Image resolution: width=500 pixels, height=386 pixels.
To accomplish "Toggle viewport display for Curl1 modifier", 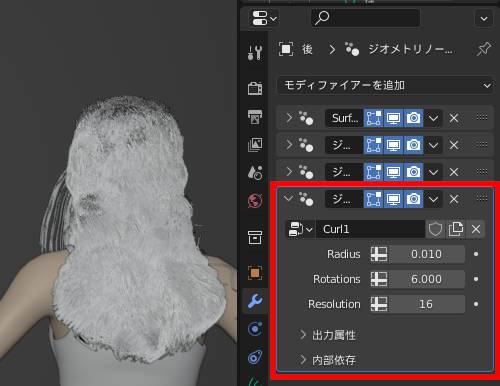I will coord(393,199).
